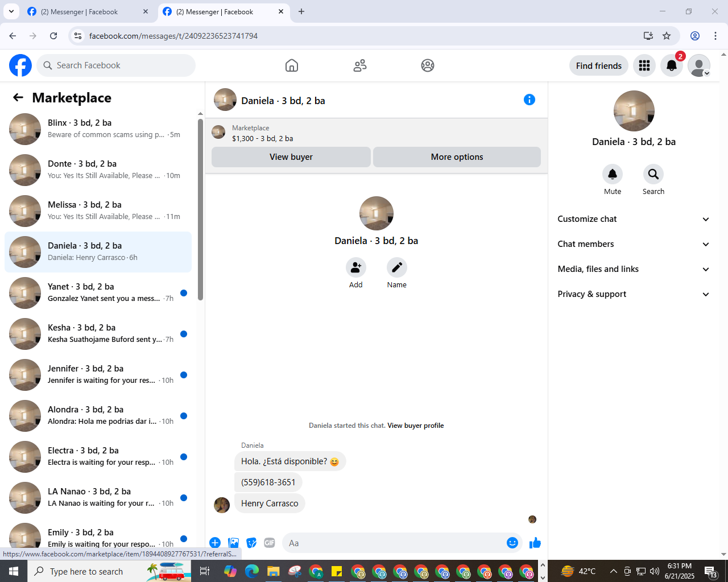Open the Friends icon in top navigation
The image size is (728, 582).
coord(360,65)
